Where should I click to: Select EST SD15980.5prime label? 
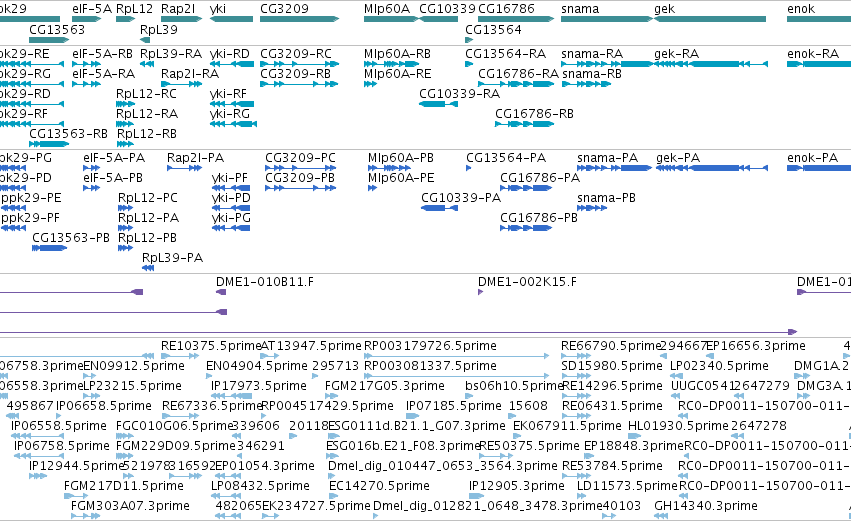[612, 366]
